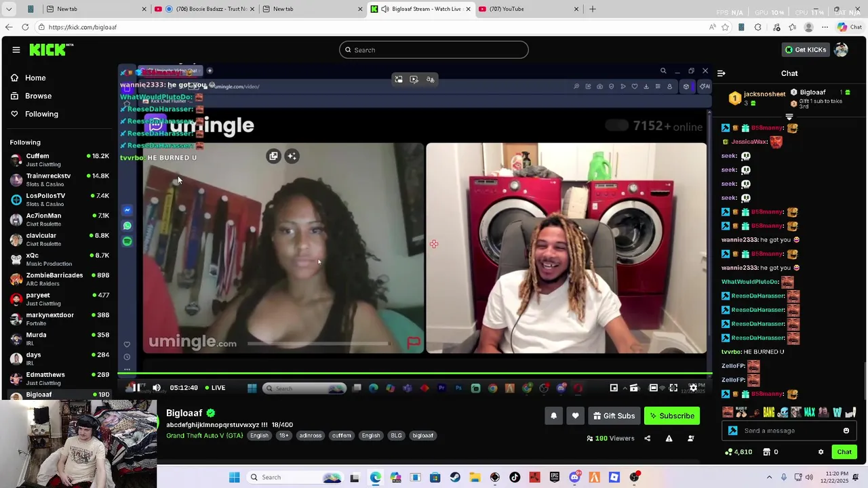The height and width of the screenshot is (488, 868).
Task: Open channel points showing 4,810
Action: tap(738, 452)
